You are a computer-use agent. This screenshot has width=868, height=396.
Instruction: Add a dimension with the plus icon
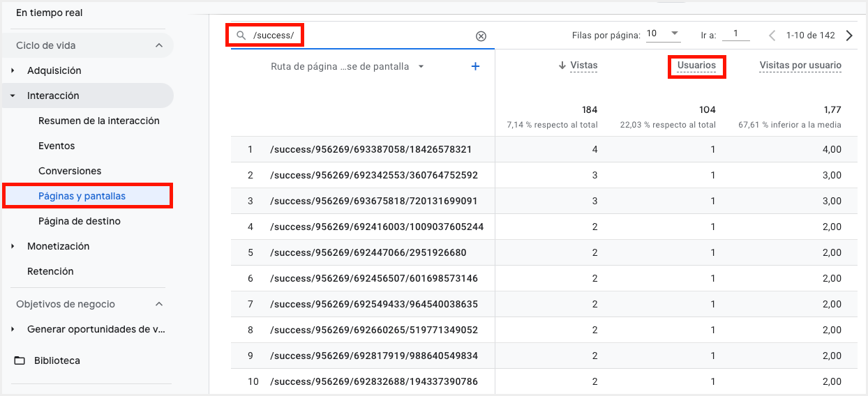point(475,66)
